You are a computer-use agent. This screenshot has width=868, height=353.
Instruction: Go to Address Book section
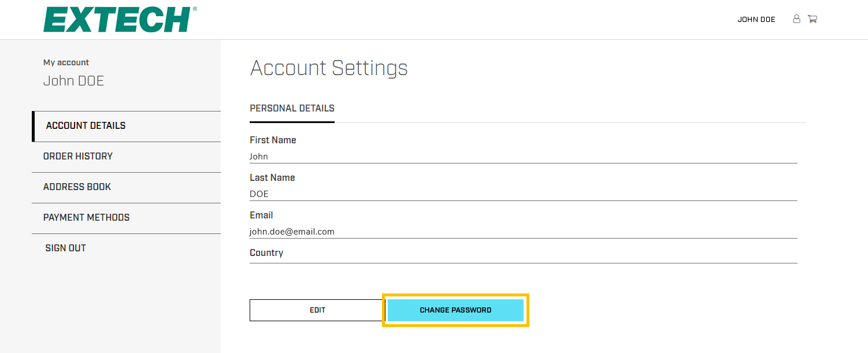click(77, 187)
